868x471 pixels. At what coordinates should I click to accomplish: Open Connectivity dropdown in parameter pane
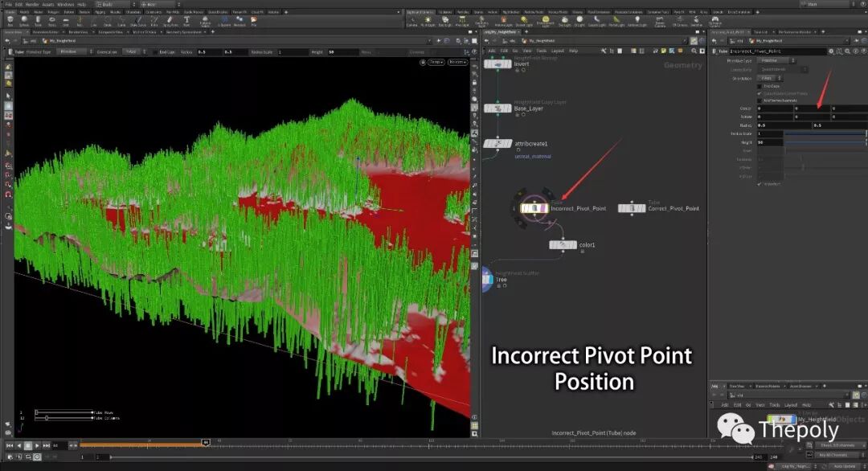pyautogui.click(x=784, y=69)
